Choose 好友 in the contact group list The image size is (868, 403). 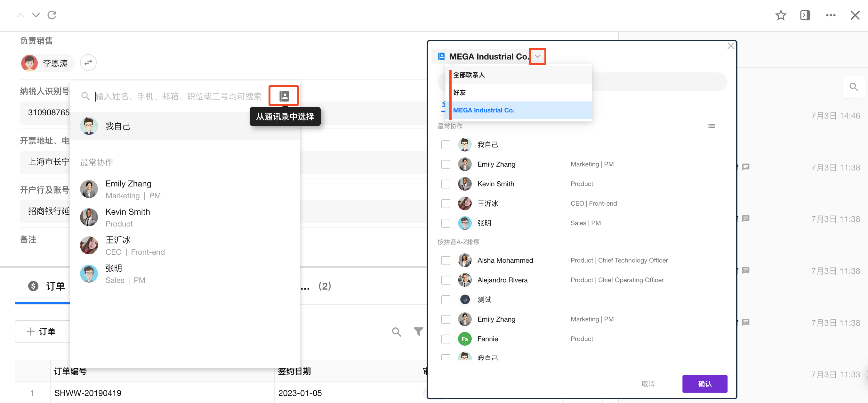click(459, 92)
